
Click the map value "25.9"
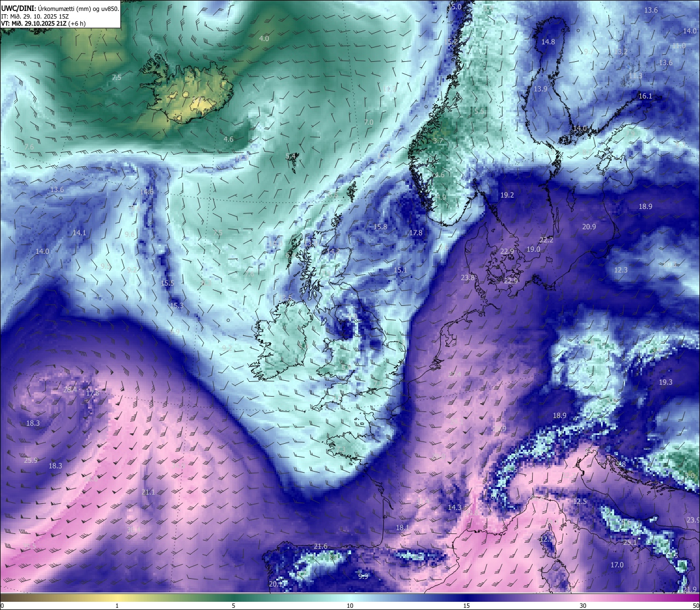click(31, 461)
